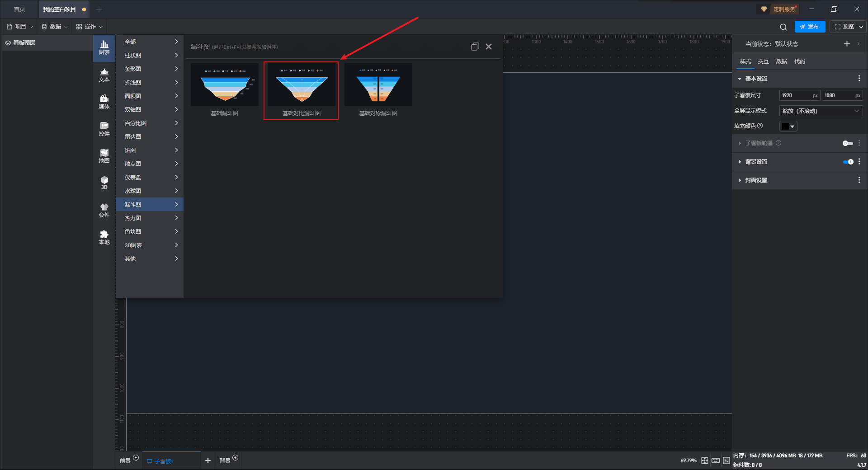Switch to the 样式 tab
Image resolution: width=868 pixels, height=470 pixels.
click(745, 61)
